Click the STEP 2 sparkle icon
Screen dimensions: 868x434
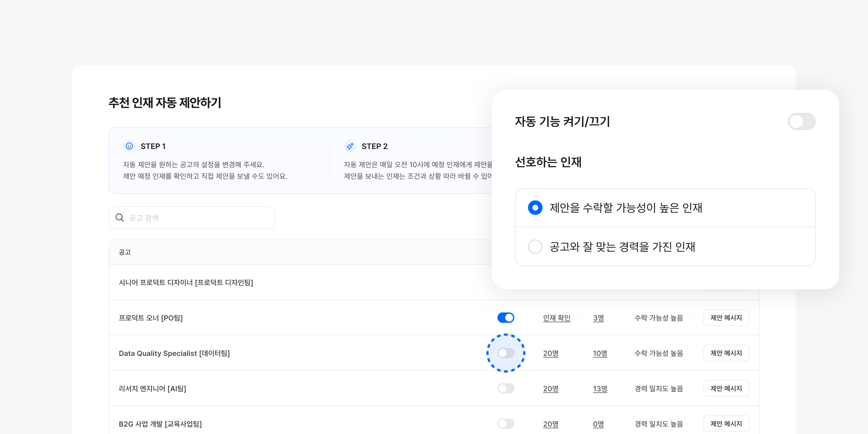tap(350, 146)
